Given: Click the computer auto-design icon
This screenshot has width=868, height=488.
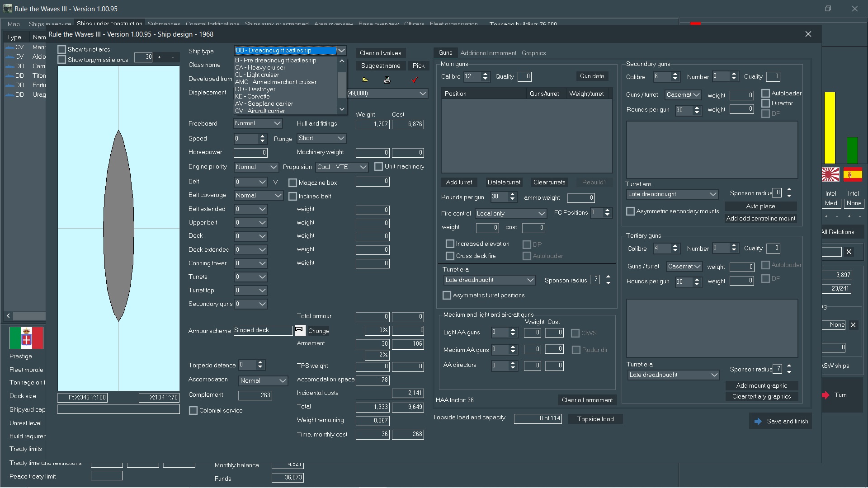Looking at the screenshot, I should [x=387, y=80].
